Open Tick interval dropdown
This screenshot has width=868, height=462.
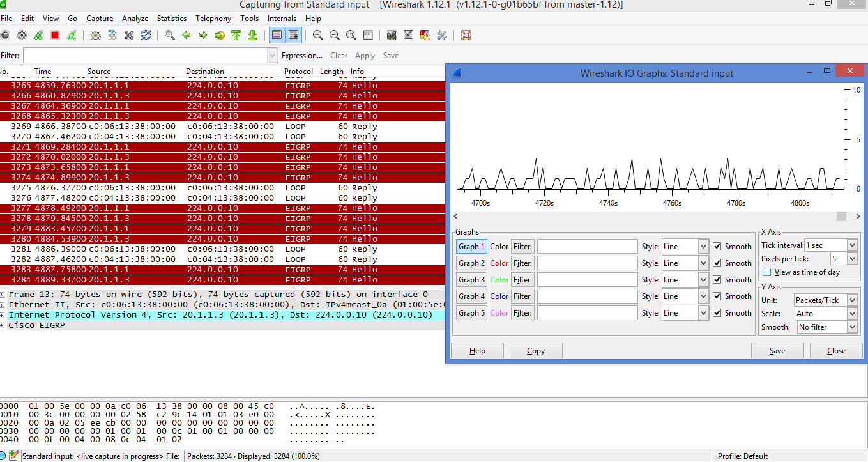point(831,245)
